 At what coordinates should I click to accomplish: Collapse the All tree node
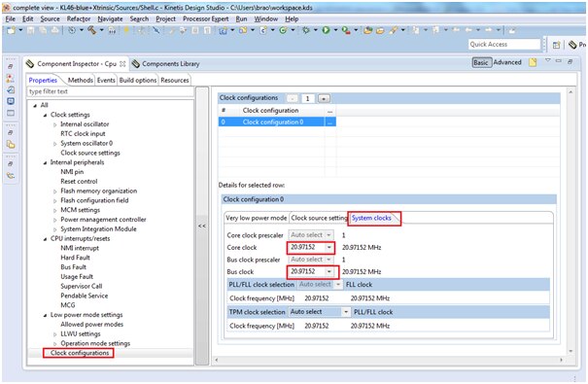(35, 105)
